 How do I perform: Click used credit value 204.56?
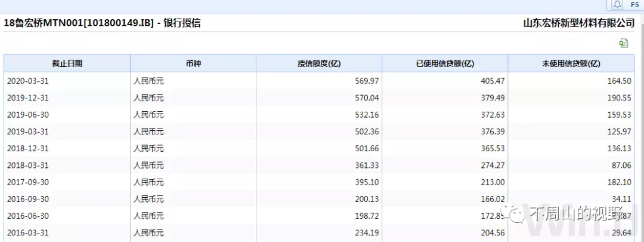pyautogui.click(x=493, y=233)
